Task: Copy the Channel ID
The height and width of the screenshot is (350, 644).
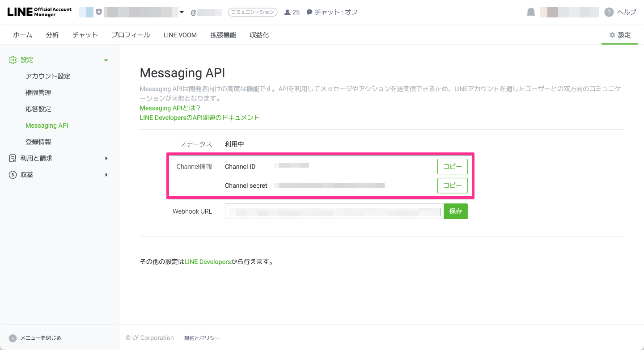Action: click(x=453, y=166)
